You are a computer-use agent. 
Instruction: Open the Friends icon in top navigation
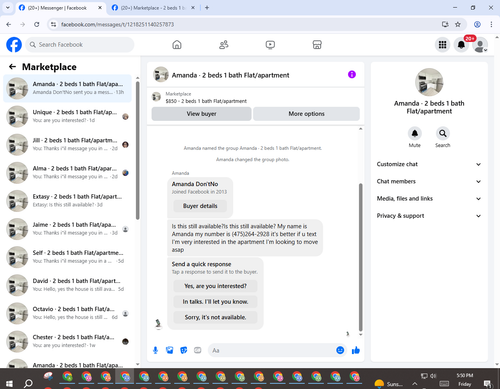coord(224,45)
